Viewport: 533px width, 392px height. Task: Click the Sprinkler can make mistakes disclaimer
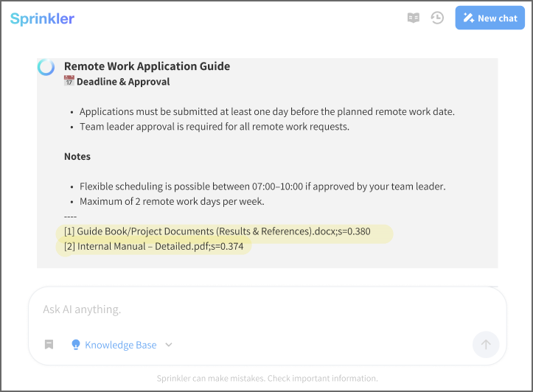(267, 378)
